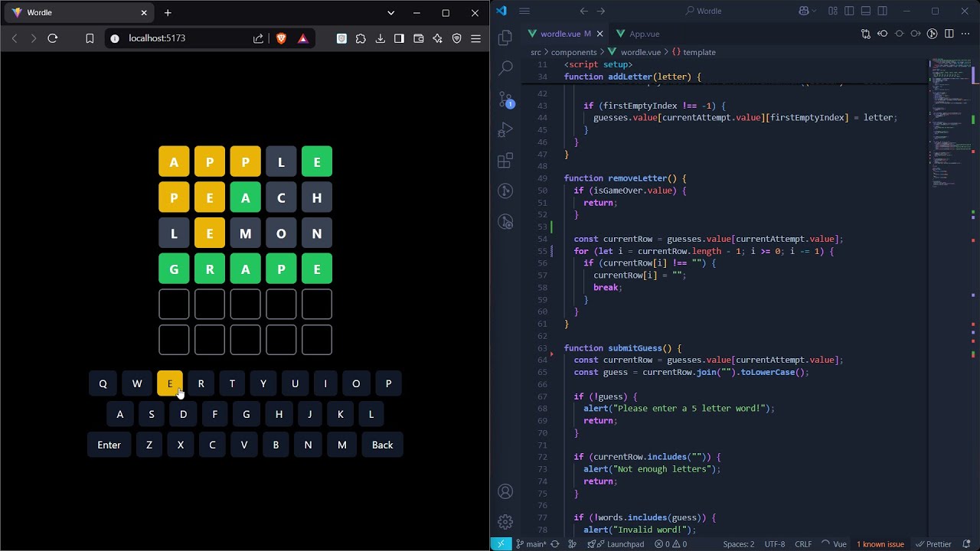Click the 'src' breadcrumb segment

(x=536, y=52)
